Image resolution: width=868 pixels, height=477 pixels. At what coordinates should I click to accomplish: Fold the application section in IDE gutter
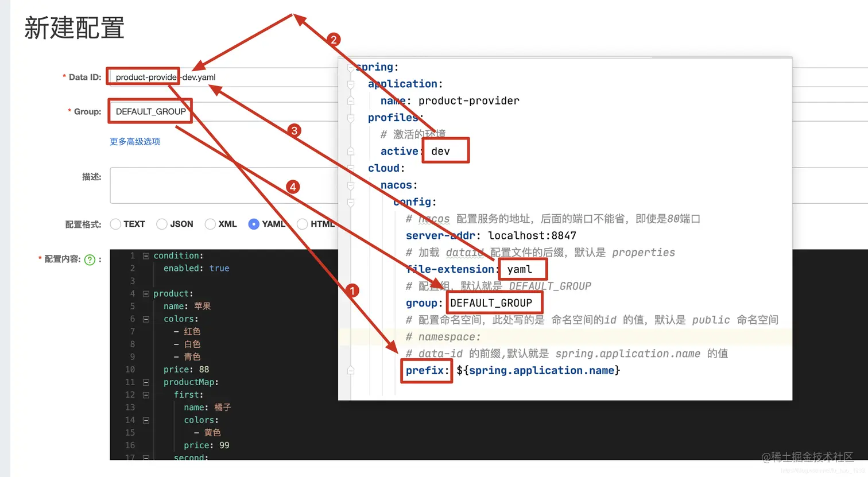pyautogui.click(x=350, y=84)
